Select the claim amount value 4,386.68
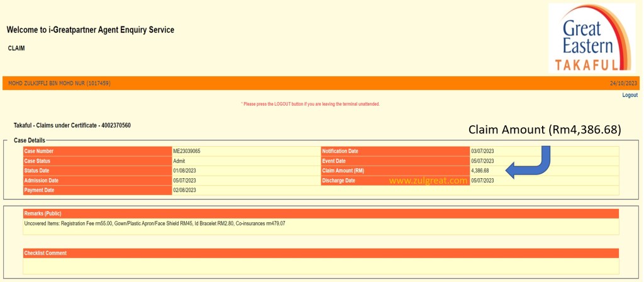 tap(480, 171)
